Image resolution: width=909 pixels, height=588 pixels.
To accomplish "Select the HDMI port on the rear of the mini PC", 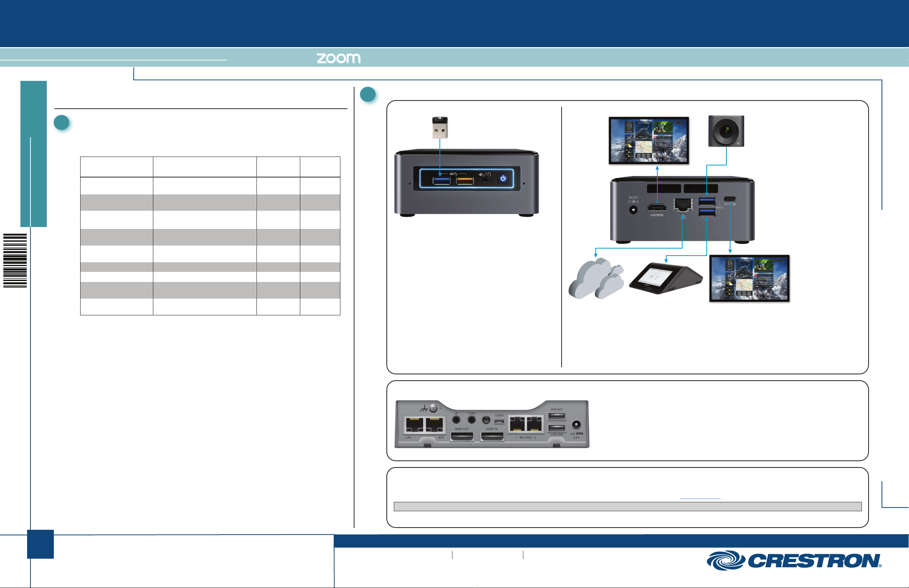I will tap(657, 208).
